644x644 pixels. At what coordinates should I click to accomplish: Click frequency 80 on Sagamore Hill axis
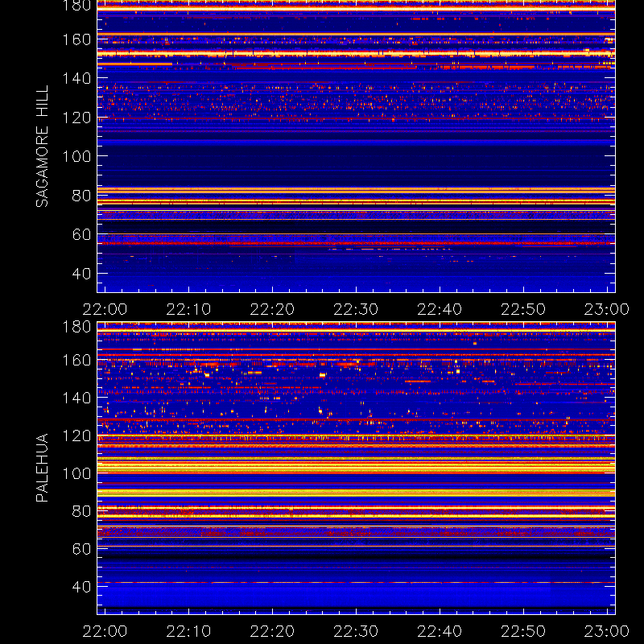[82, 196]
